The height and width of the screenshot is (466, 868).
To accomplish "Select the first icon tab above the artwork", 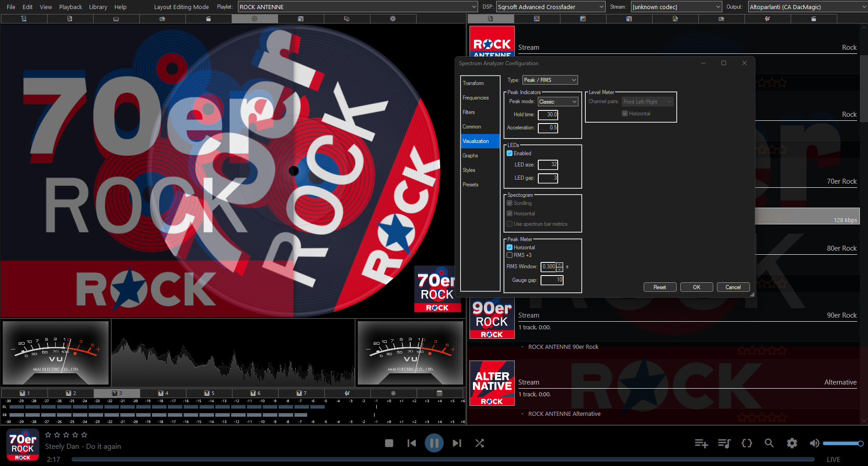I will [24, 19].
